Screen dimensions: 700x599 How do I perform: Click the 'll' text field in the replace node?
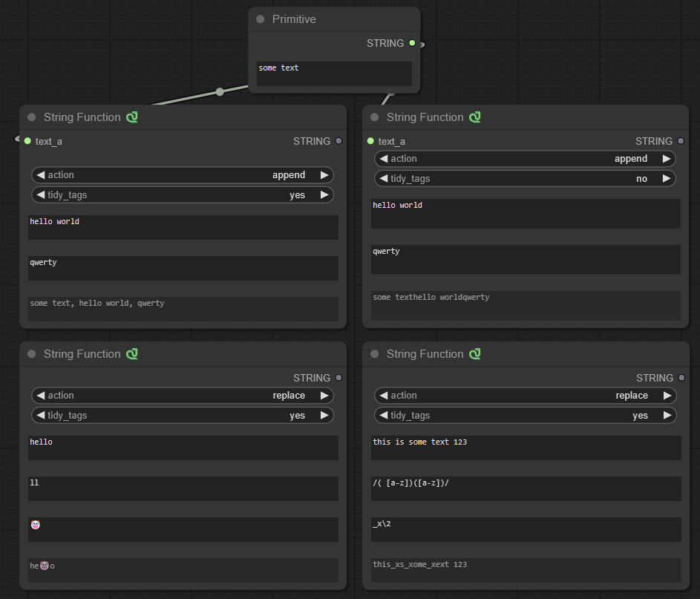click(x=183, y=488)
